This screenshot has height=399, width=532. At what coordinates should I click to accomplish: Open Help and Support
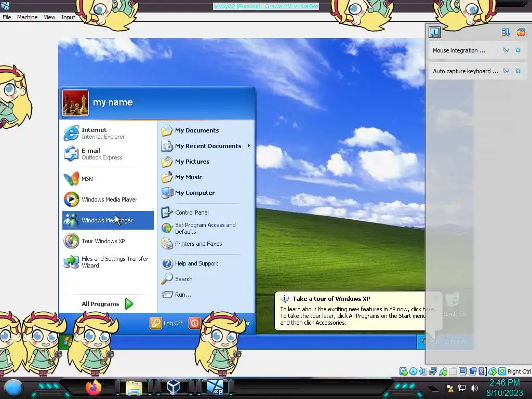[x=207, y=263]
